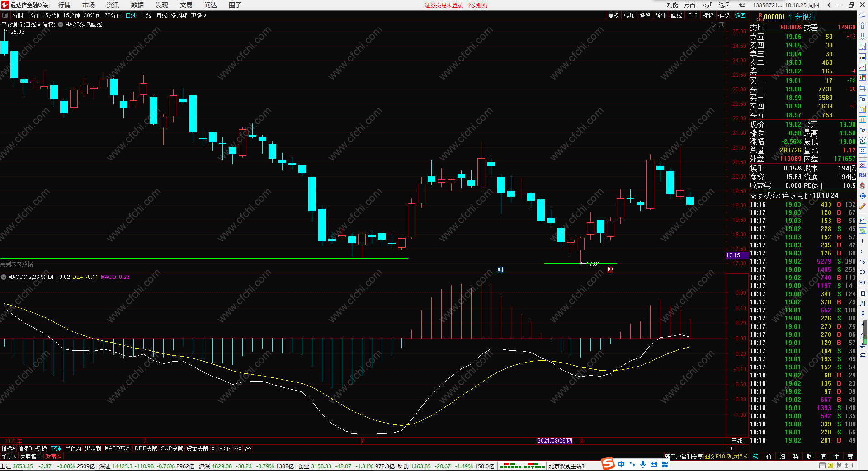Image resolution: width=868 pixels, height=471 pixels.
Task: Open the 资讯 menu
Action: (113, 5)
